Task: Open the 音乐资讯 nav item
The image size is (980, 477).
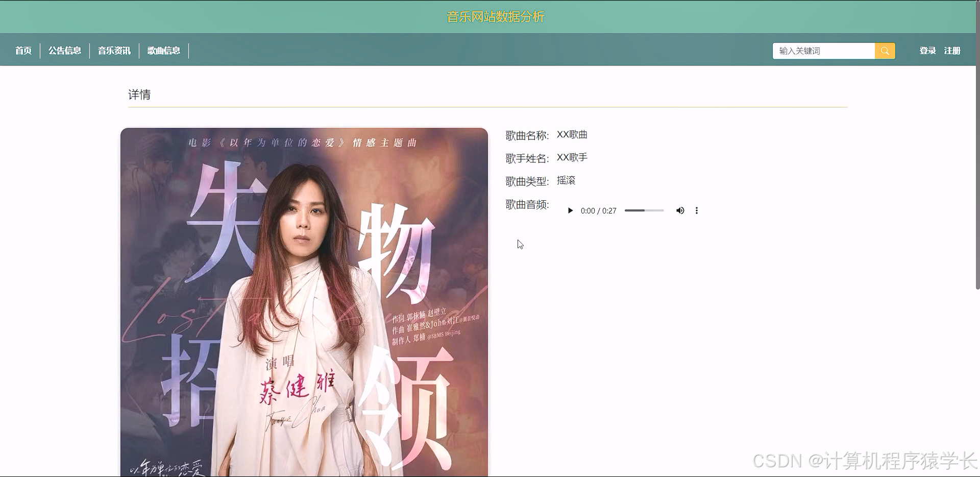Action: (114, 51)
